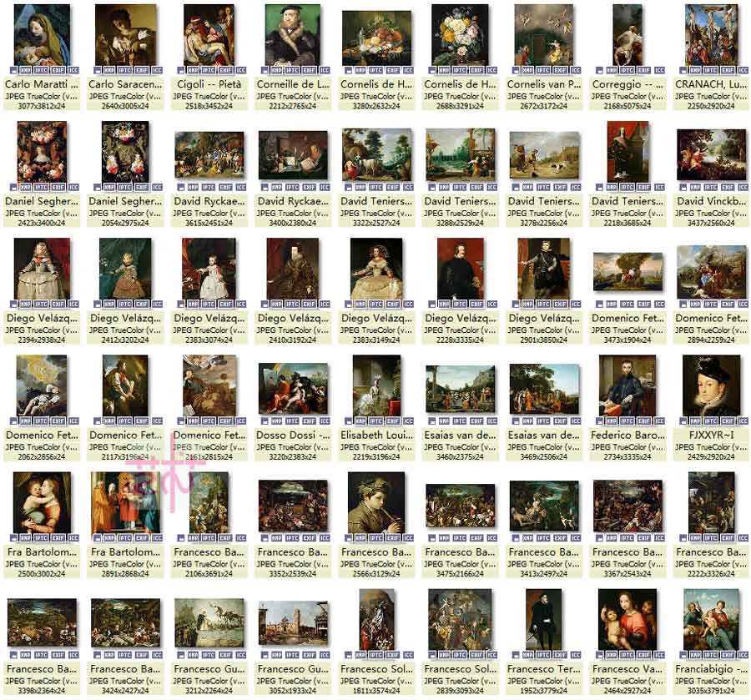Screen dimensions: 751x700
Task: Click the EXIF badge under Diego Velázquez 2228x3335 image
Action: tap(476, 304)
